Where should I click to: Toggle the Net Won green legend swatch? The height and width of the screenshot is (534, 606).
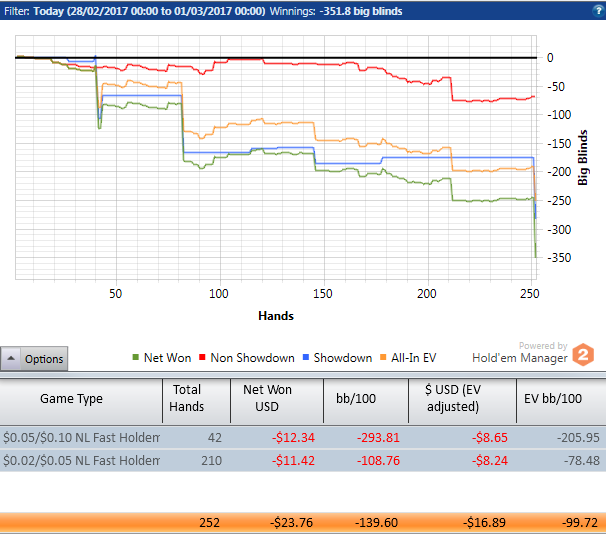135,357
